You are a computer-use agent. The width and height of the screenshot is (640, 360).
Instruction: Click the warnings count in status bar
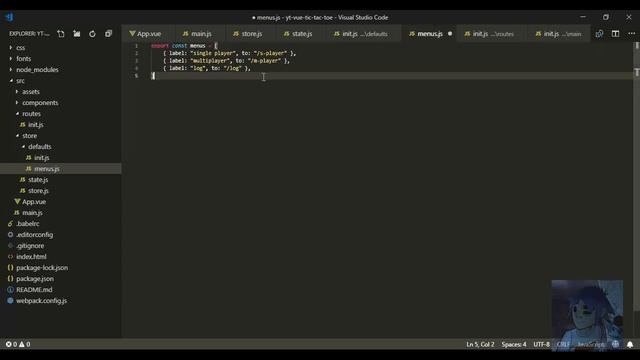click(x=24, y=344)
